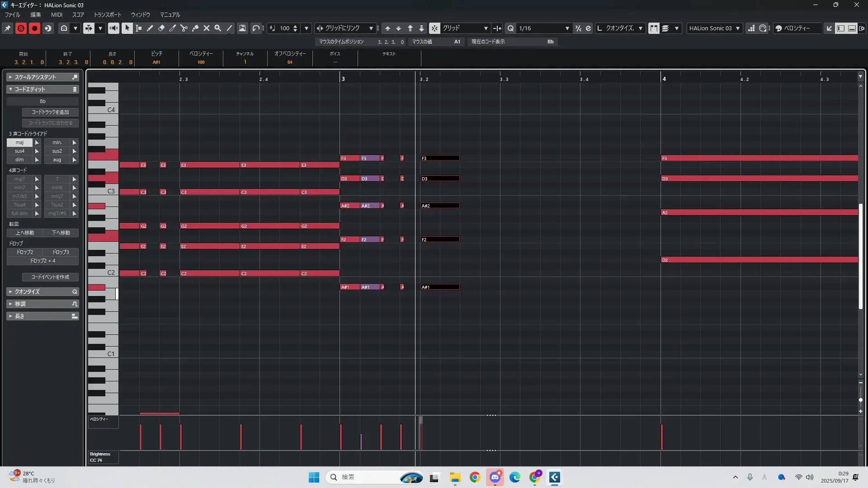
Task: Click the vertical zoom slider handle
Action: (860, 400)
